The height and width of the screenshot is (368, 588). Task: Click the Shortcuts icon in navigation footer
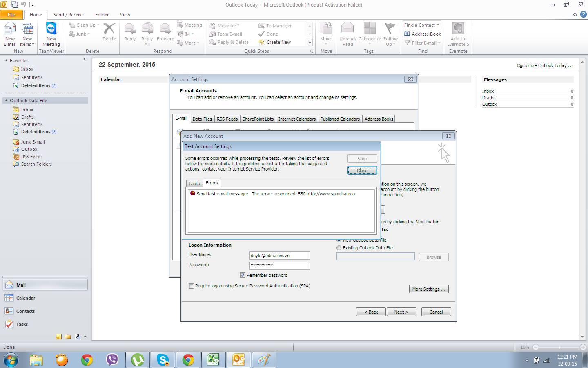point(78,337)
